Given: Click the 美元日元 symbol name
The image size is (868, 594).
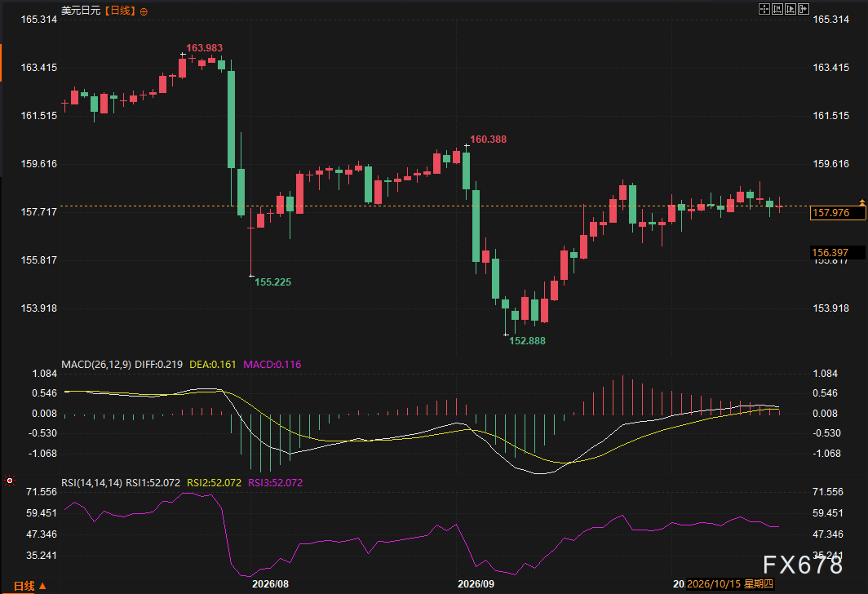Looking at the screenshot, I should [81, 11].
